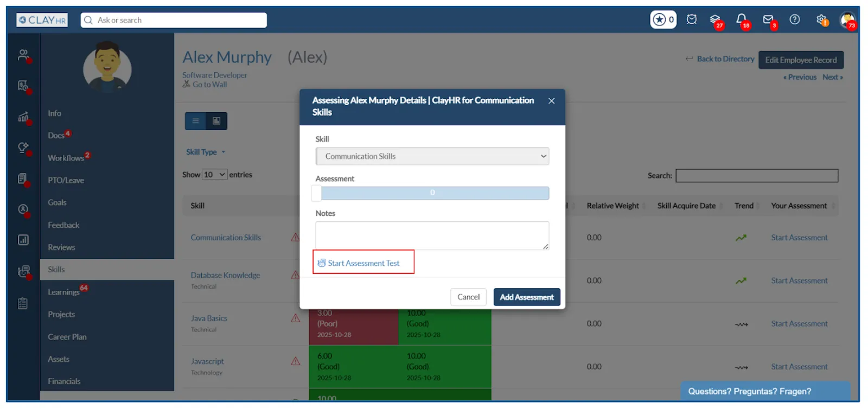The image size is (868, 409).
Task: Click warning triangle in Java Basics row
Action: (296, 318)
